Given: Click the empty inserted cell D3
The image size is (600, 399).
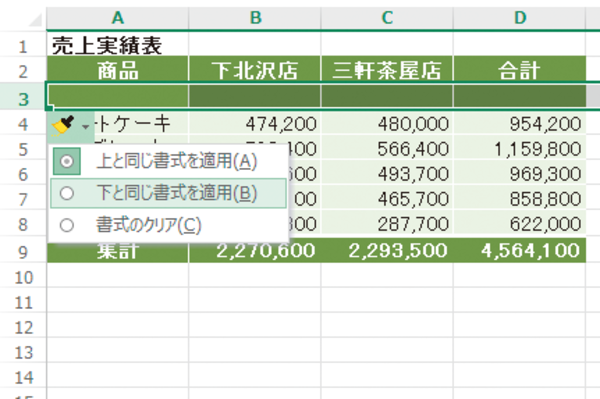Looking at the screenshot, I should click(x=520, y=96).
